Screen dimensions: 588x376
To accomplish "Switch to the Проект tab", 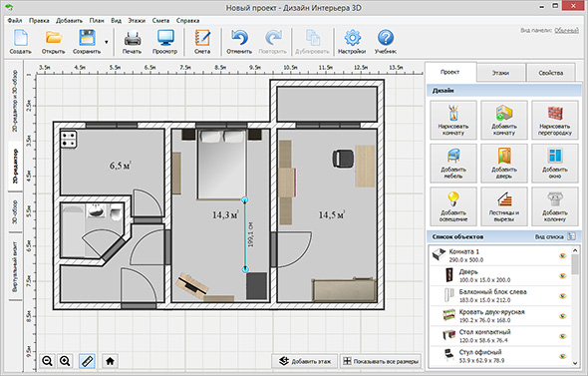I will (450, 72).
